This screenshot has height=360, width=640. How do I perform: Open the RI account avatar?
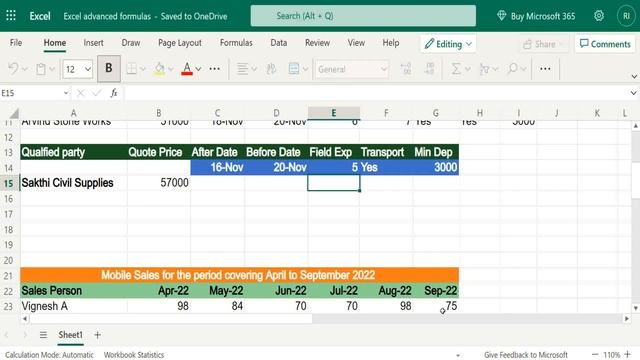626,16
